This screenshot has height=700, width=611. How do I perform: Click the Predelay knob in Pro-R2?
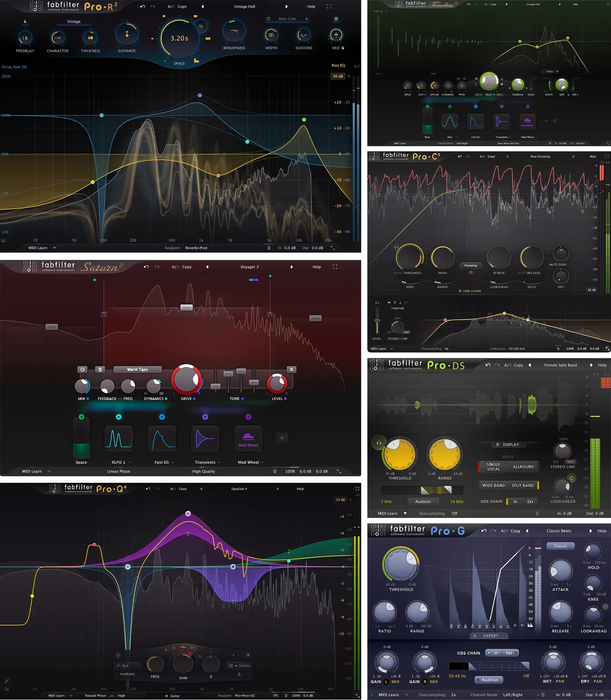point(25,38)
